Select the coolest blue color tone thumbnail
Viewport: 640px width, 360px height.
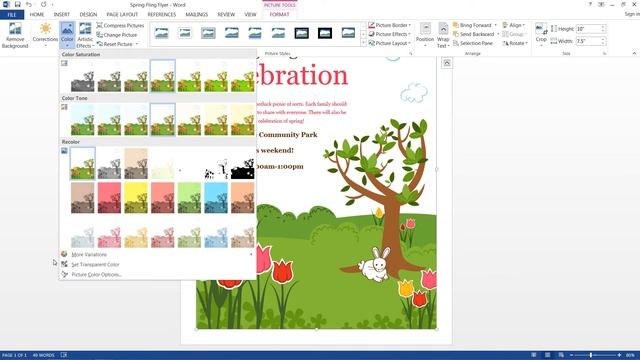tap(82, 120)
